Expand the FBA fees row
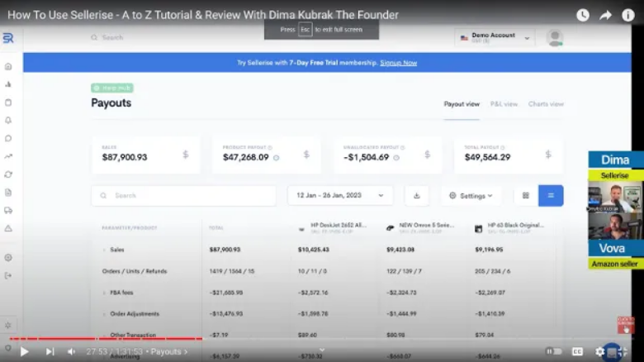The image size is (644, 362). point(104,293)
